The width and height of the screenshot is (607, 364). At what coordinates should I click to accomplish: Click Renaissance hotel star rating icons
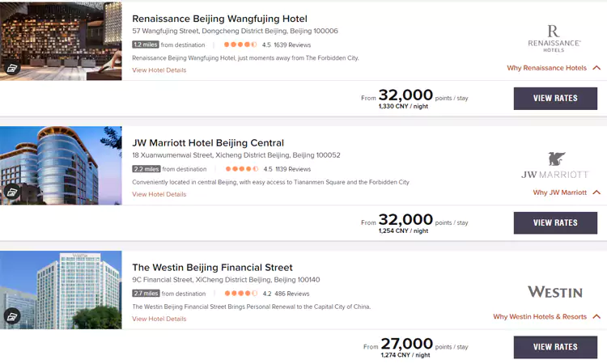click(x=240, y=44)
